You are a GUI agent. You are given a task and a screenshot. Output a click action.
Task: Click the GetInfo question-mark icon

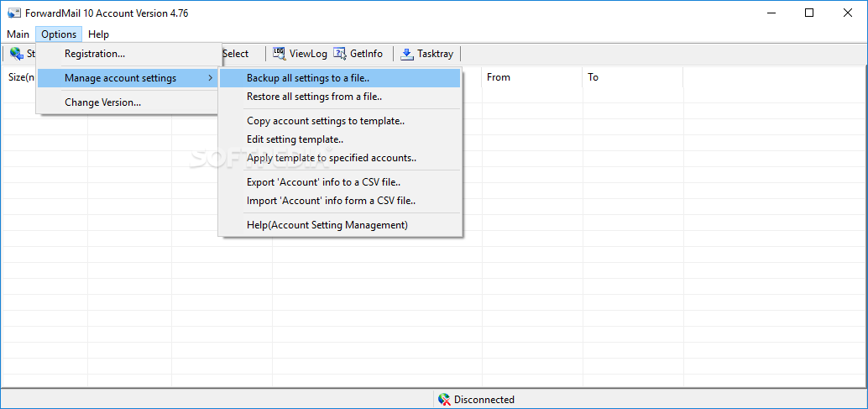339,53
